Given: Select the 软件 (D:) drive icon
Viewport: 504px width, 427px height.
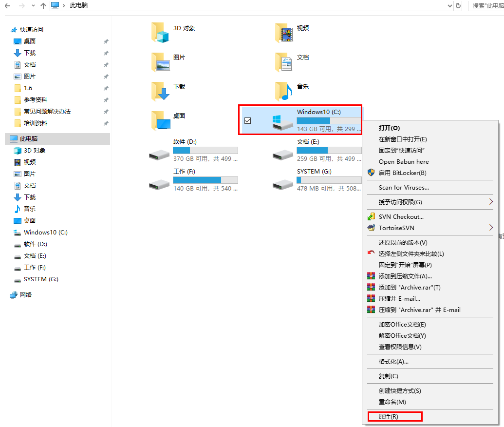Looking at the screenshot, I should [159, 155].
